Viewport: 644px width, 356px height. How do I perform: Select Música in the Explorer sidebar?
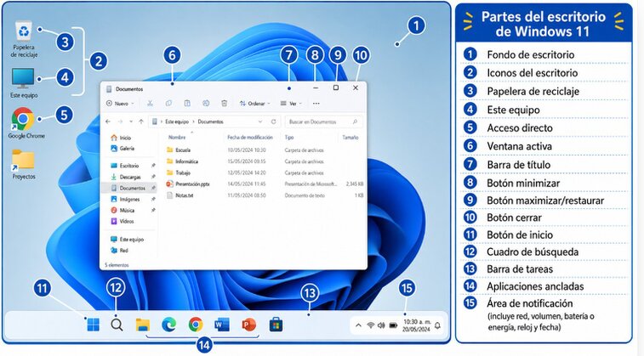pyautogui.click(x=123, y=210)
